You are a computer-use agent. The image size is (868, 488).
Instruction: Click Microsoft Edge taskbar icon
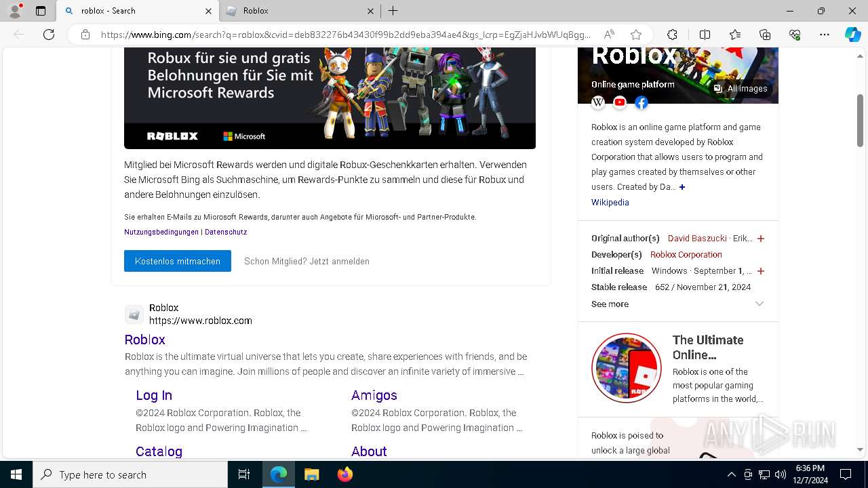279,474
